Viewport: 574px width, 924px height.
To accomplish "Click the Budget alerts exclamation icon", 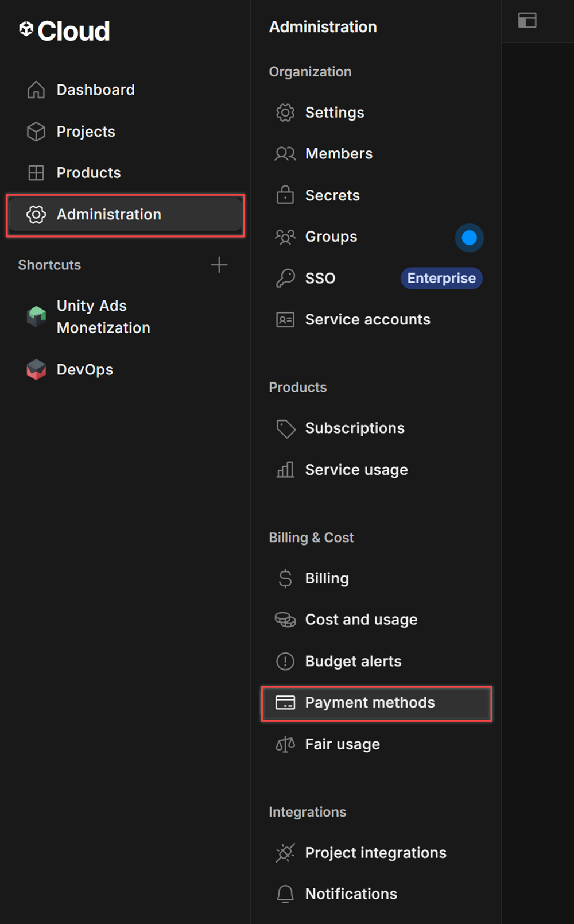I will click(x=285, y=661).
